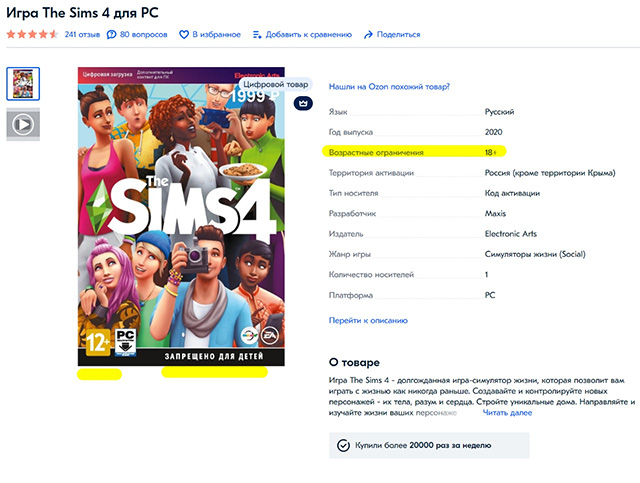Play the product video thumbnail
The width and height of the screenshot is (640, 483).
pos(23,124)
